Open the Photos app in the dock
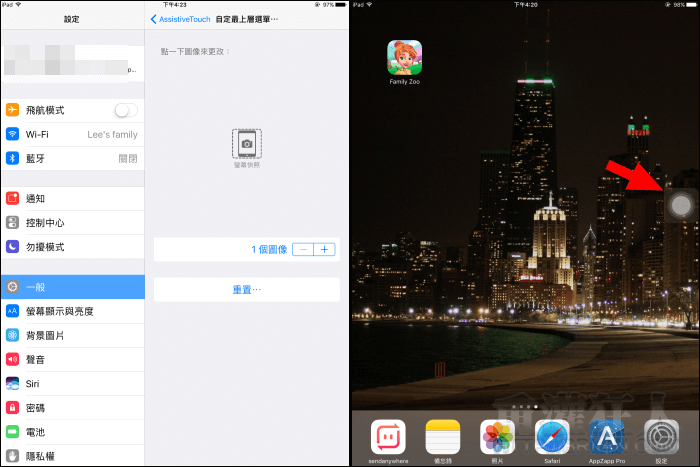700x467 pixels. [497, 437]
